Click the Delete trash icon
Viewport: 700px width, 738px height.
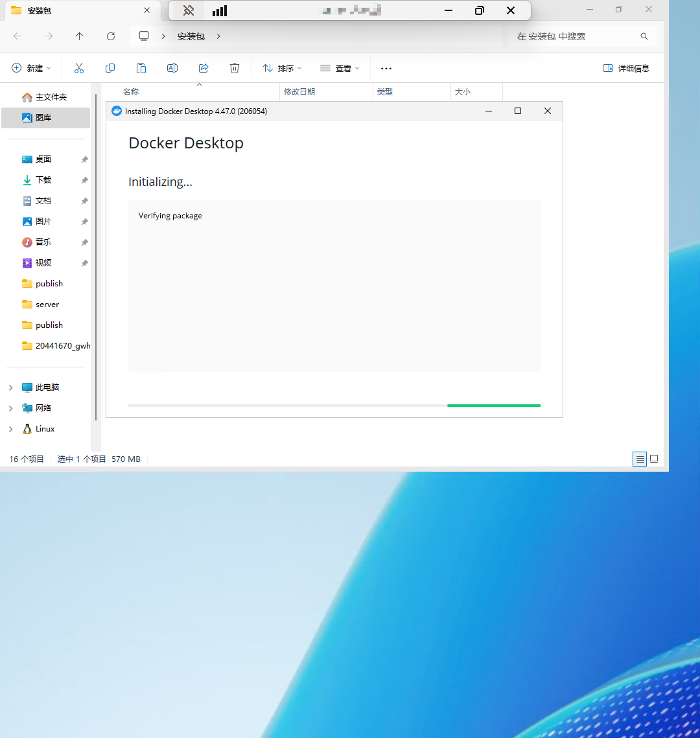coord(235,68)
